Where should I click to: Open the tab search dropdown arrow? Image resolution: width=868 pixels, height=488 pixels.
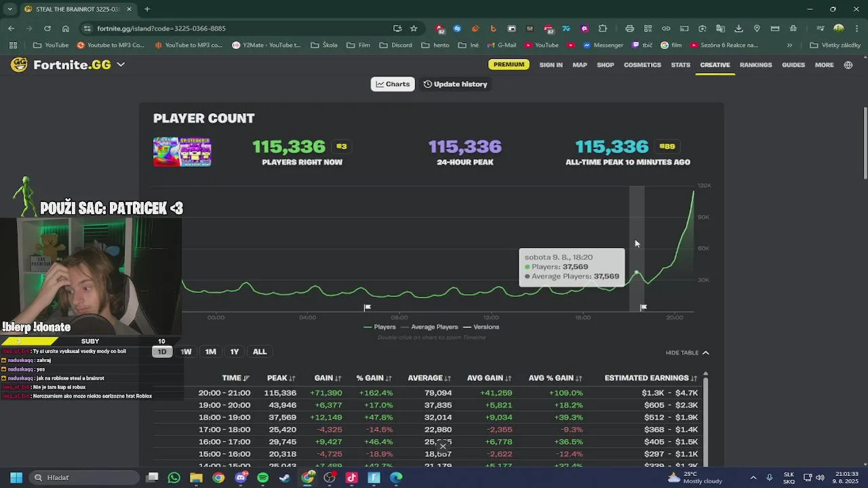[9, 9]
